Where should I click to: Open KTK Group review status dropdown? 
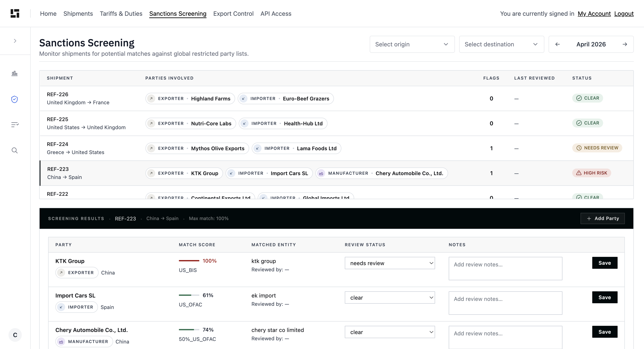[x=390, y=263]
